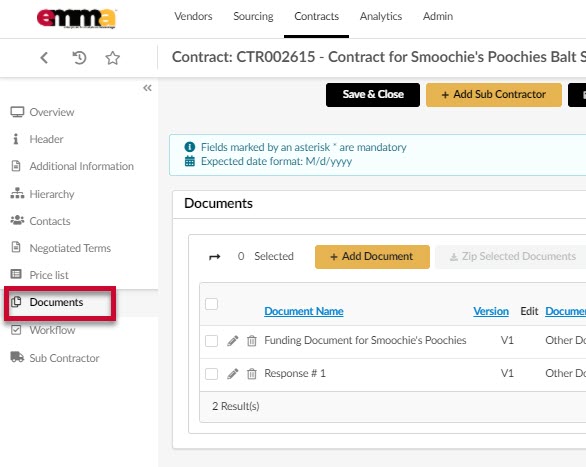Click the eMMA logo
Image resolution: width=586 pixels, height=467 pixels.
click(x=76, y=18)
